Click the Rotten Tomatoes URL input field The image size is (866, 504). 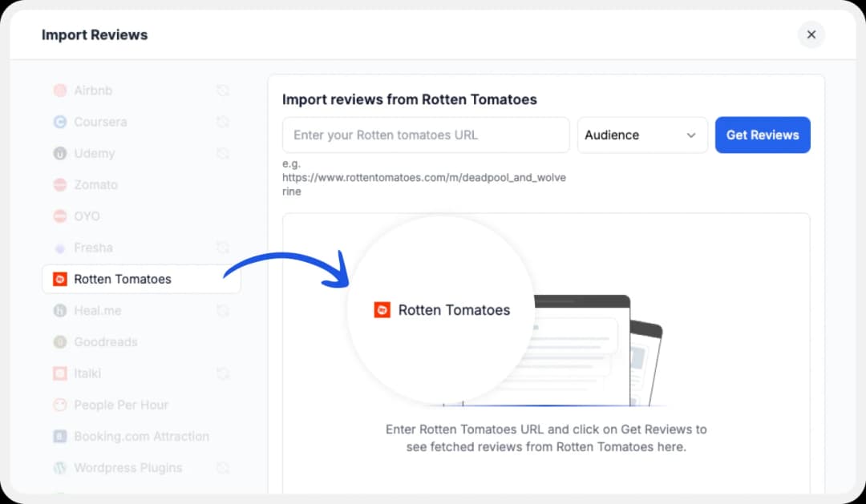(425, 135)
